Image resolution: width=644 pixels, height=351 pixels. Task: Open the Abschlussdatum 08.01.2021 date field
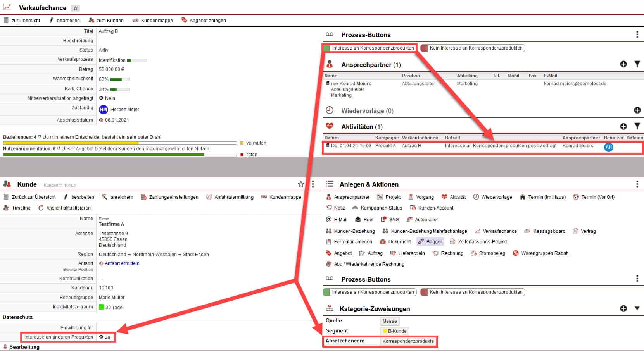pos(116,120)
